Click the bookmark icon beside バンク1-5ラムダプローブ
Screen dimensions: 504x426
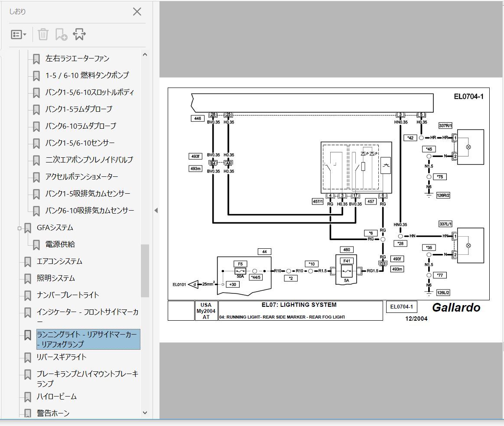[36, 110]
